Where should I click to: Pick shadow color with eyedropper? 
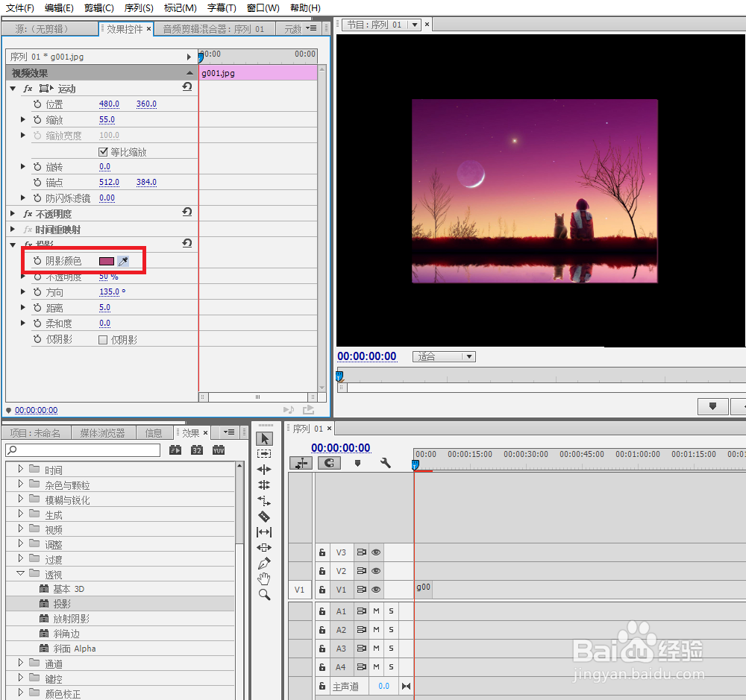[x=123, y=261]
